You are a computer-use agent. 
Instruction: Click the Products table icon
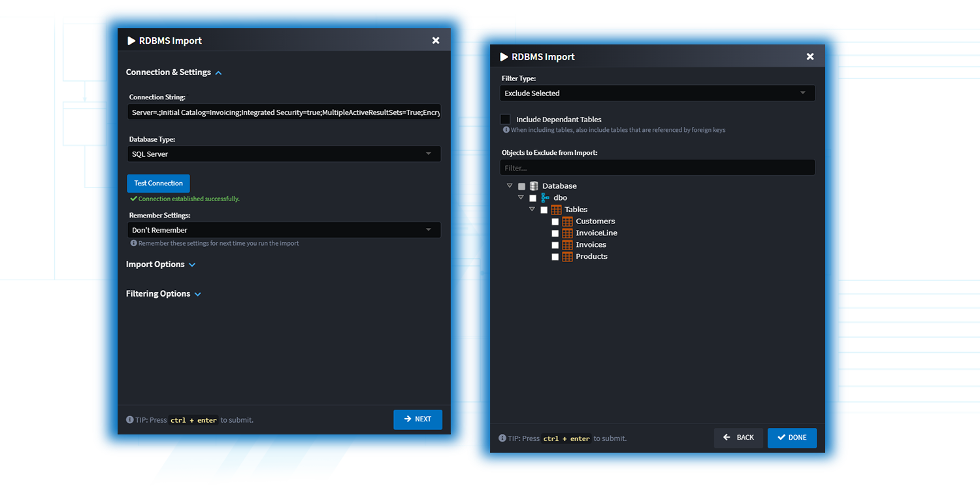[567, 257]
